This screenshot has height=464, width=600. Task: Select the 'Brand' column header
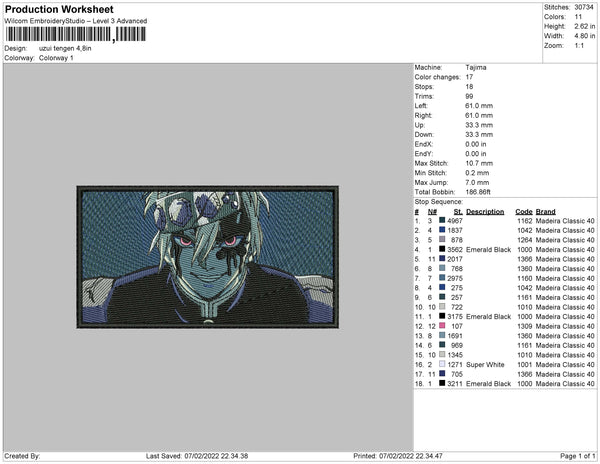(x=545, y=212)
